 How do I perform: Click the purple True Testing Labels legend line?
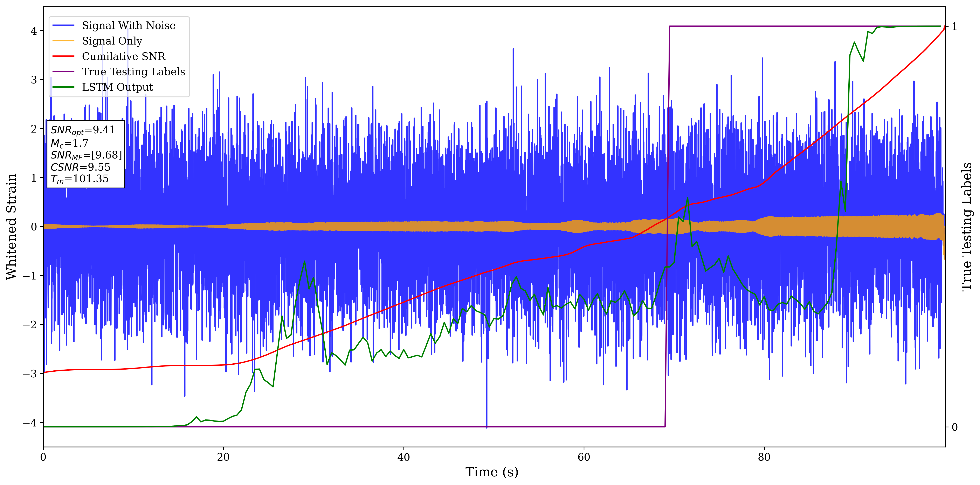click(63, 72)
